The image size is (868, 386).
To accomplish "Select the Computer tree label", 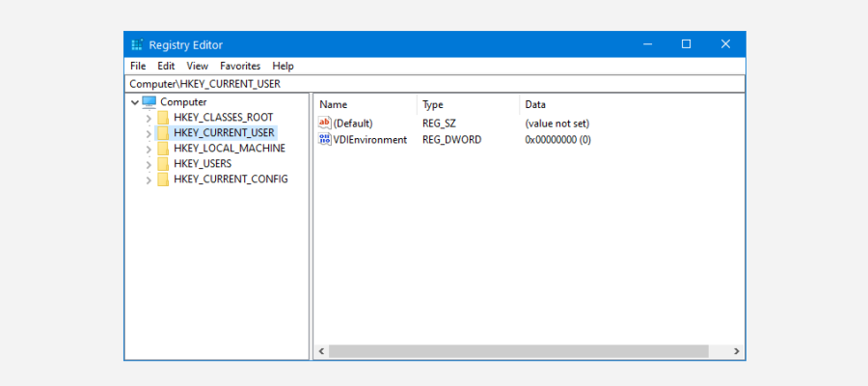I will (x=183, y=102).
